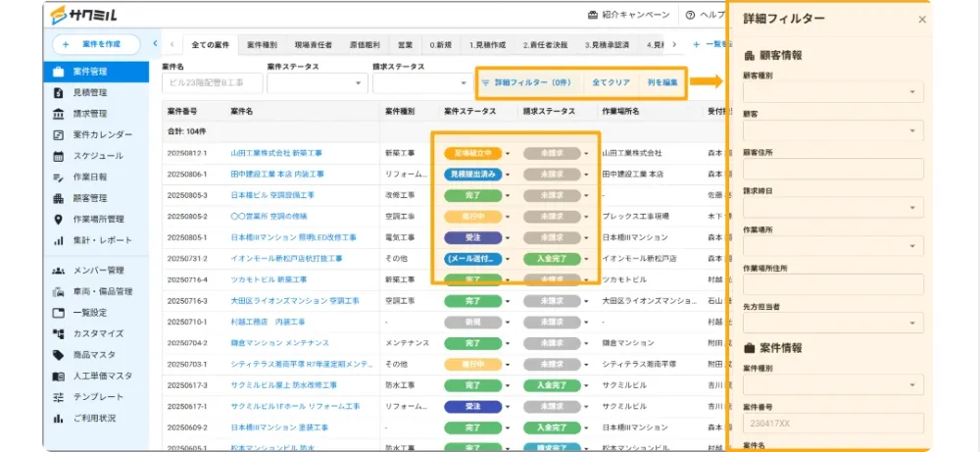Click the tab strip's left arrow
Screen dimensions: 980x452
pos(171,45)
